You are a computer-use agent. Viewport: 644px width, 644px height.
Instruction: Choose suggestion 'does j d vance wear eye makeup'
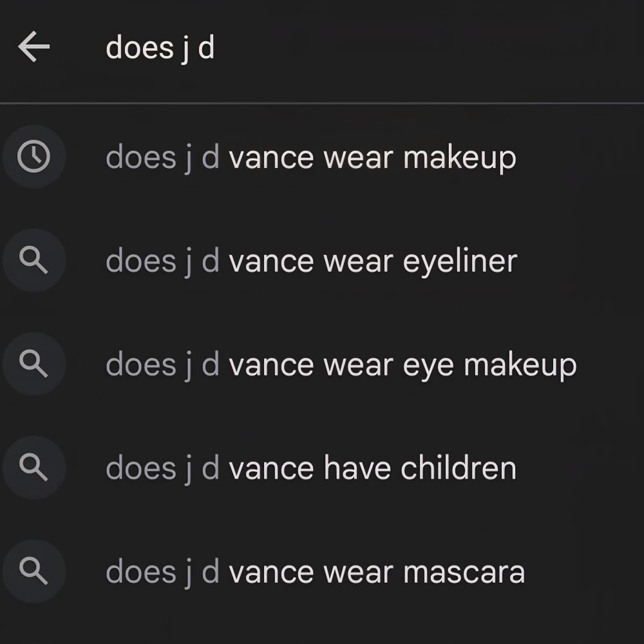pyautogui.click(x=322, y=365)
